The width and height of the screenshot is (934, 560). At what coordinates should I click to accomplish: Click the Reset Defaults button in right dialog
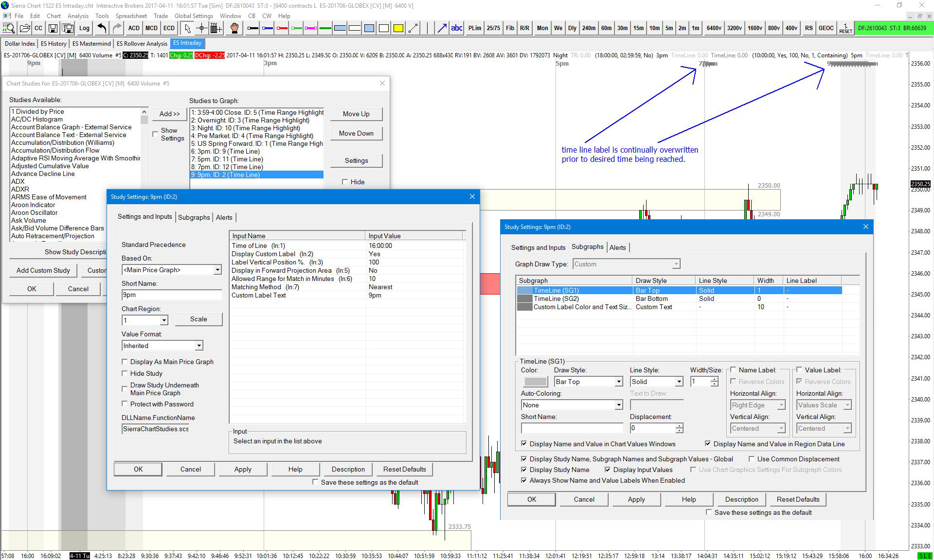coord(798,499)
